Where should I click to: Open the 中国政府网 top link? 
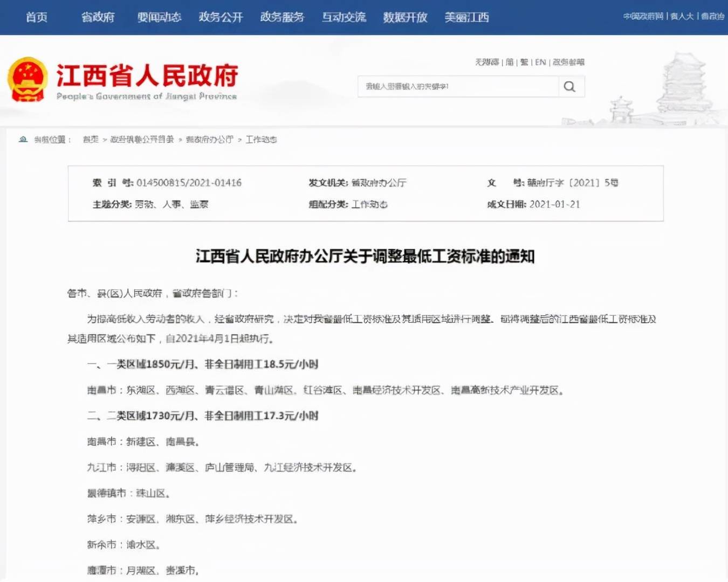tap(643, 17)
